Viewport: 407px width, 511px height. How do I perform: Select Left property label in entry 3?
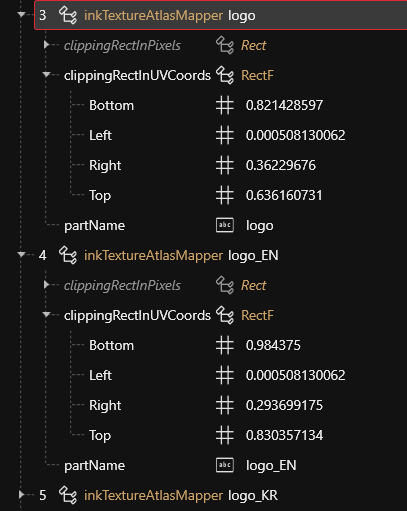click(100, 135)
